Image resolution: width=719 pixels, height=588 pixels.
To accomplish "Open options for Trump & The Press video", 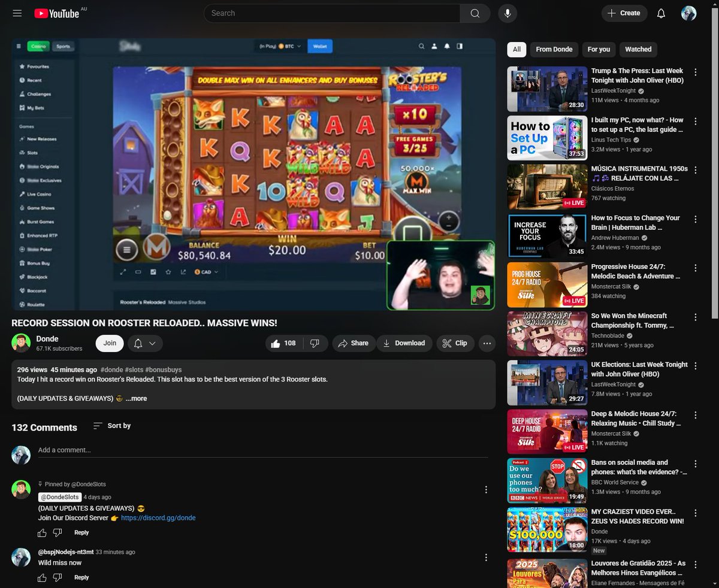I will point(695,72).
